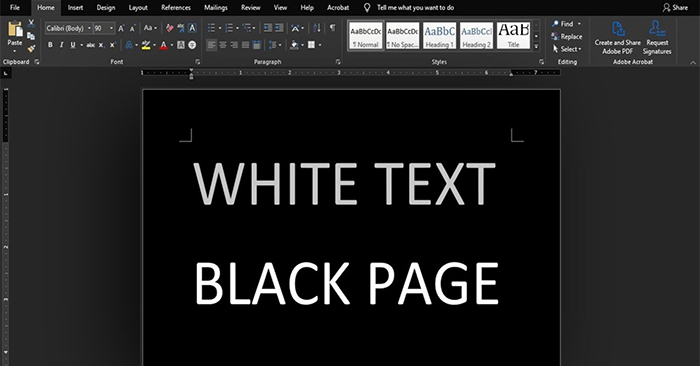Expand the Styles gallery More arrow
Viewport: 700px width, 366px height.
(536, 46)
